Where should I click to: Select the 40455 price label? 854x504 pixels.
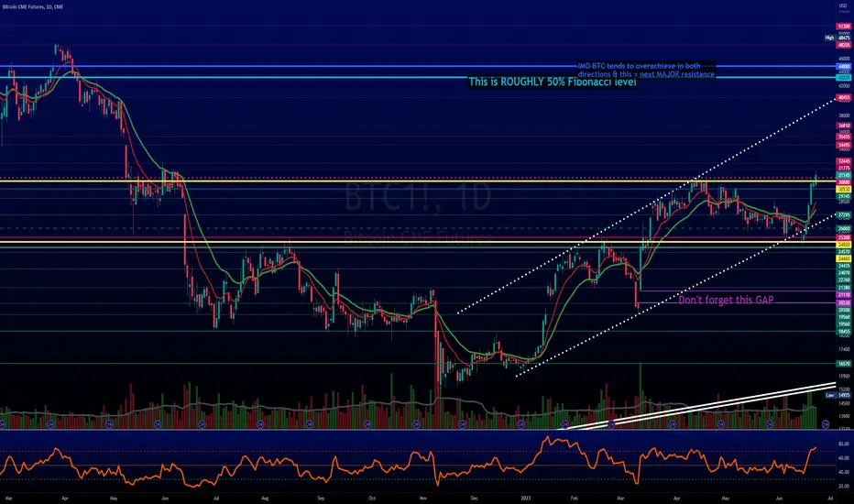tap(844, 97)
